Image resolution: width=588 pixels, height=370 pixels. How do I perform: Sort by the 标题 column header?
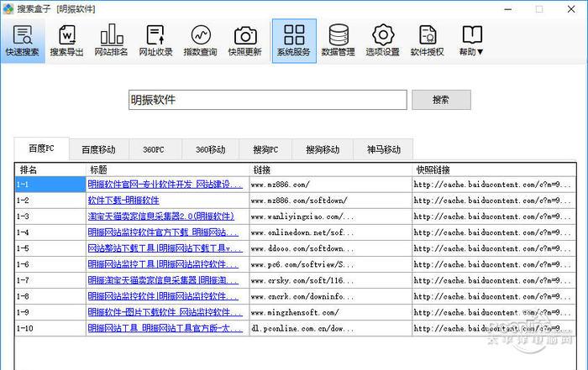click(x=168, y=169)
